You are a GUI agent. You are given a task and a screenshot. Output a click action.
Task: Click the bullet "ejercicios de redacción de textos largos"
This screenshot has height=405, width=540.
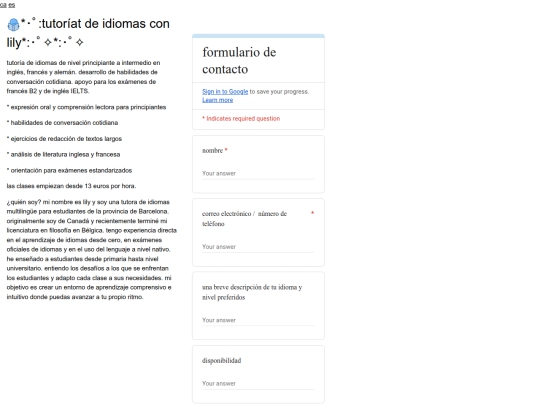click(x=64, y=139)
